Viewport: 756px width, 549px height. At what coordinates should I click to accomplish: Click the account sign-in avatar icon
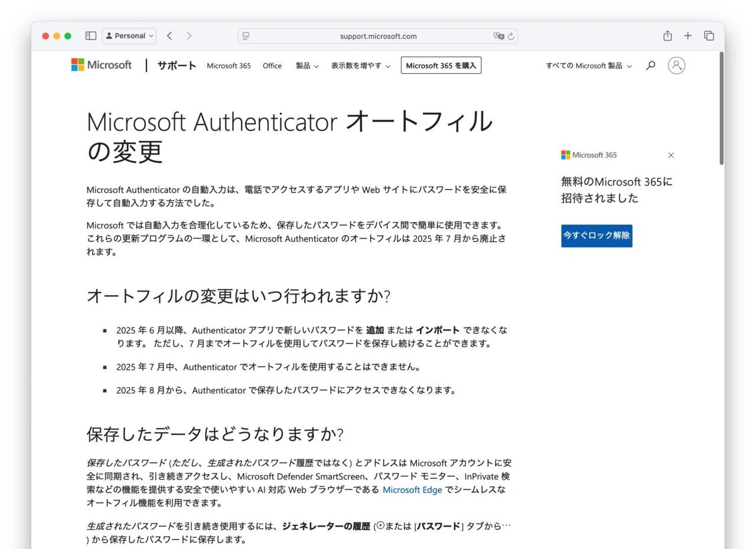(676, 66)
